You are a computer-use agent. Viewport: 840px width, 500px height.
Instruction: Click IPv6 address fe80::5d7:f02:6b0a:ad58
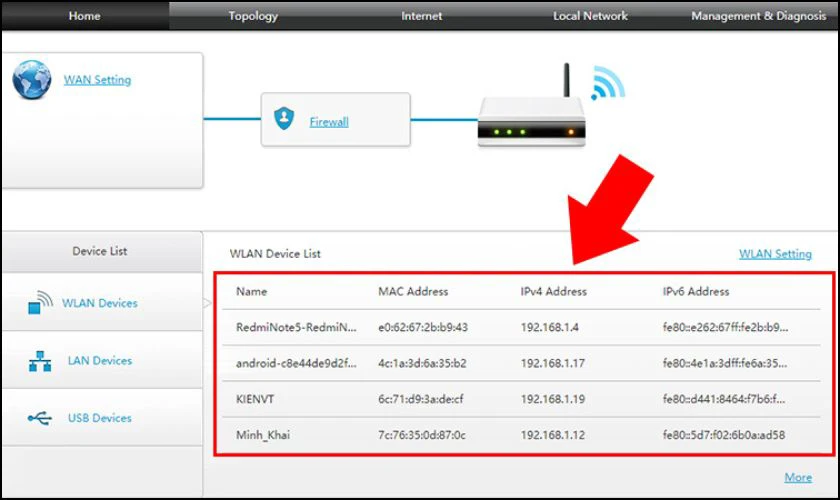(724, 435)
